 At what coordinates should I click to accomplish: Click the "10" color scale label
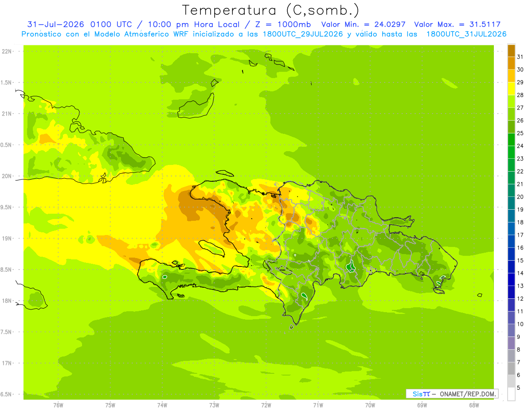click(520, 324)
